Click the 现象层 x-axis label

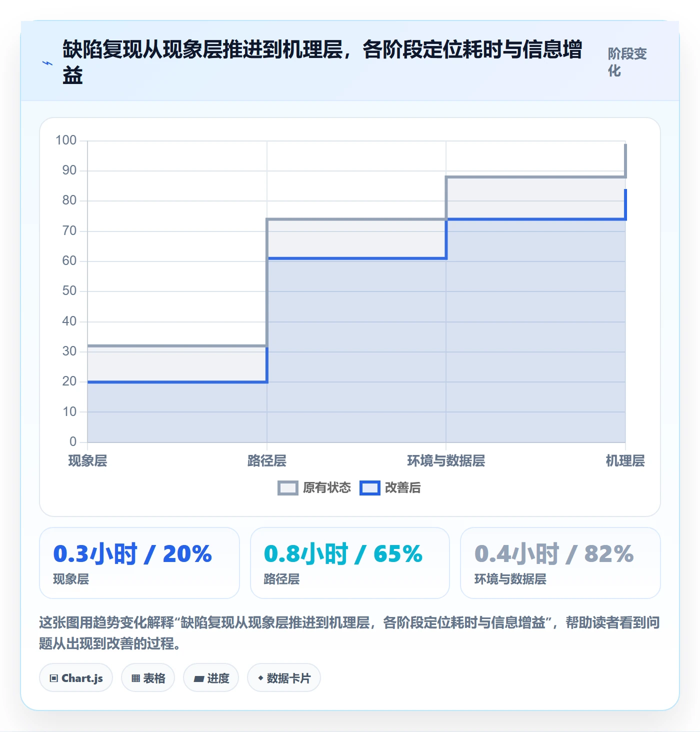tap(88, 461)
